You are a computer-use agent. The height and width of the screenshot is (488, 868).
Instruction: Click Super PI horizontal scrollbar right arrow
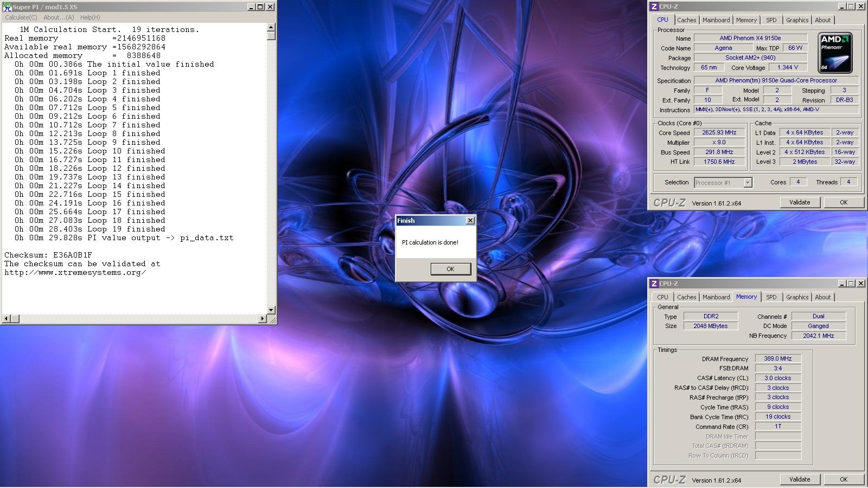(263, 318)
